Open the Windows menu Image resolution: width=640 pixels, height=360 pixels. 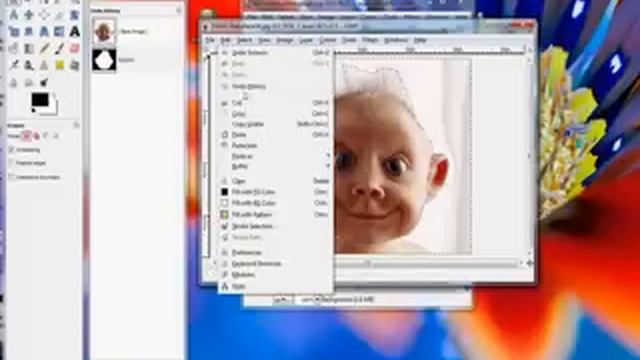pos(396,40)
